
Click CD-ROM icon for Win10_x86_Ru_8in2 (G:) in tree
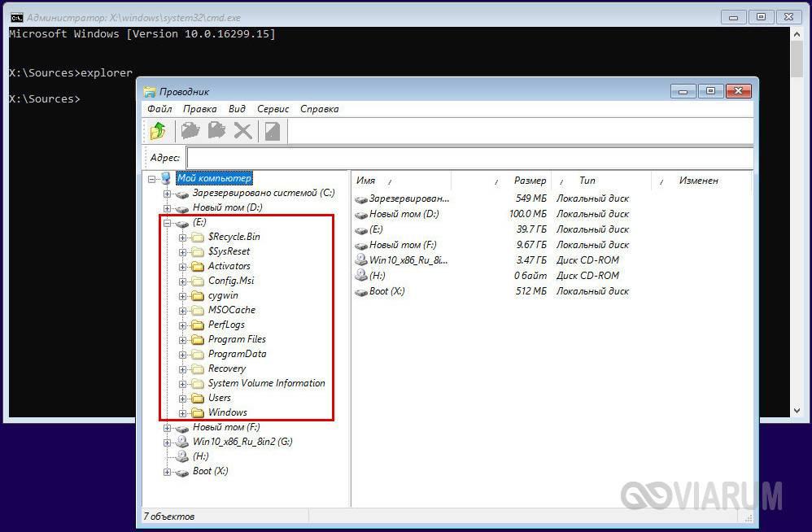pos(181,442)
